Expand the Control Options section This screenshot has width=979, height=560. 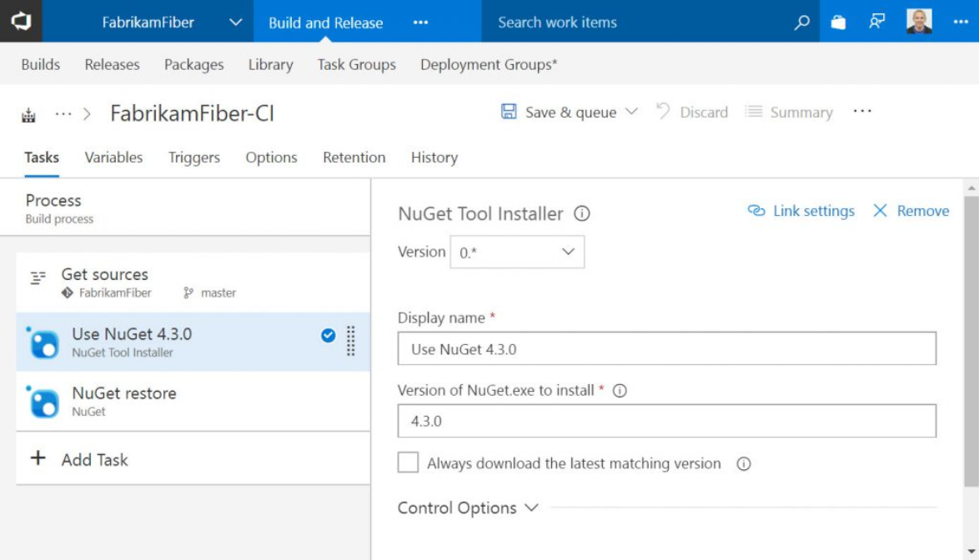pyautogui.click(x=468, y=507)
